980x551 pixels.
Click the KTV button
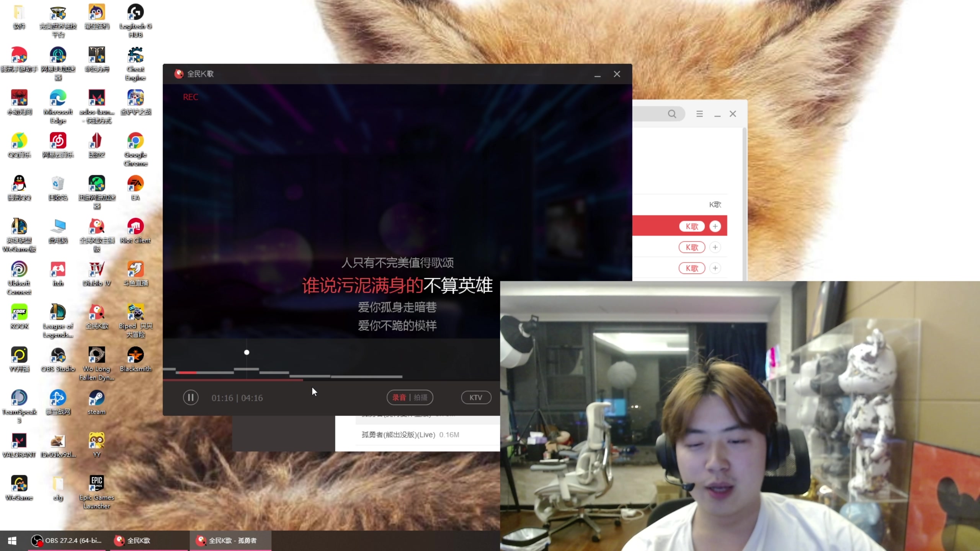tap(476, 398)
